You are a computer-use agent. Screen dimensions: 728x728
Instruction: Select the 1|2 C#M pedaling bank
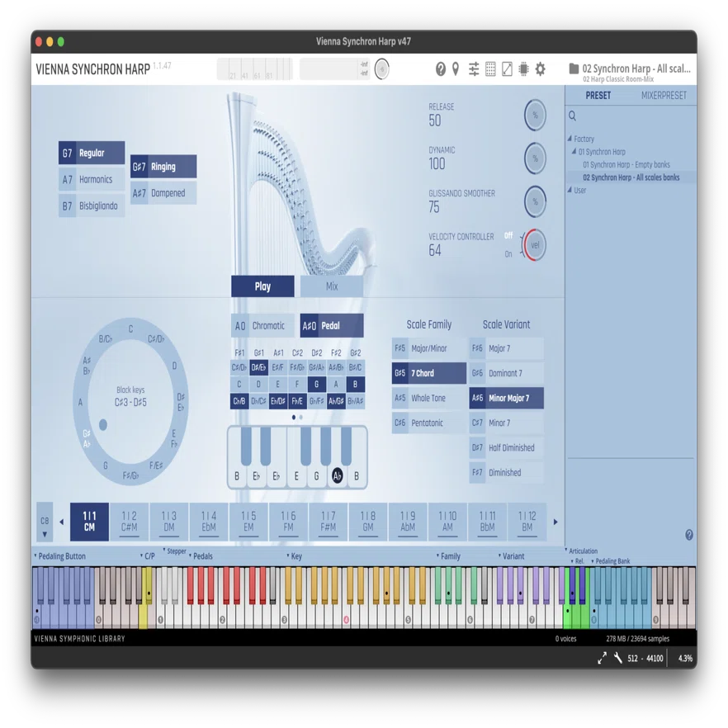pyautogui.click(x=129, y=522)
